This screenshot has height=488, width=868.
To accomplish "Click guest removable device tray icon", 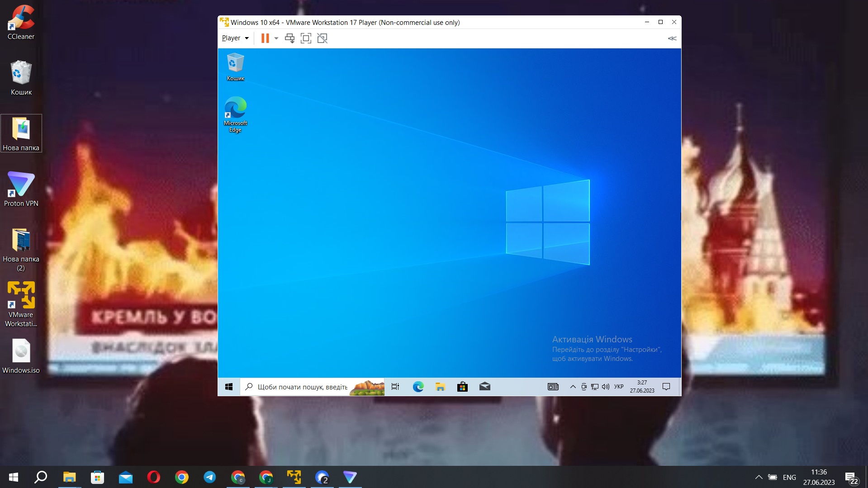I will pyautogui.click(x=584, y=387).
